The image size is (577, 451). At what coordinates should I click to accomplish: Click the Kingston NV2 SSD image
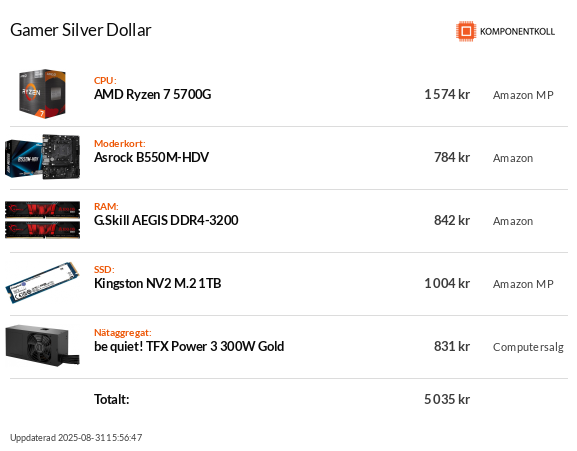[42, 283]
